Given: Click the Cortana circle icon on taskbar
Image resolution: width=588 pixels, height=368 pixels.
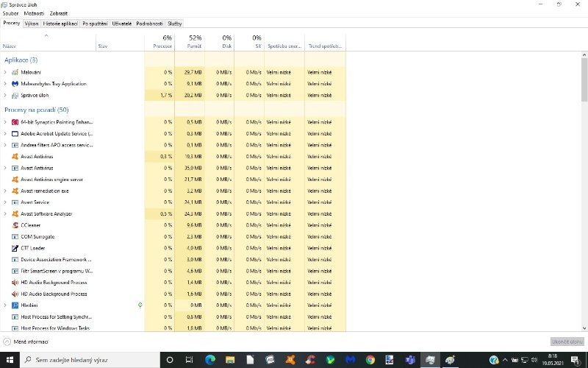Looking at the screenshot, I should (170, 360).
